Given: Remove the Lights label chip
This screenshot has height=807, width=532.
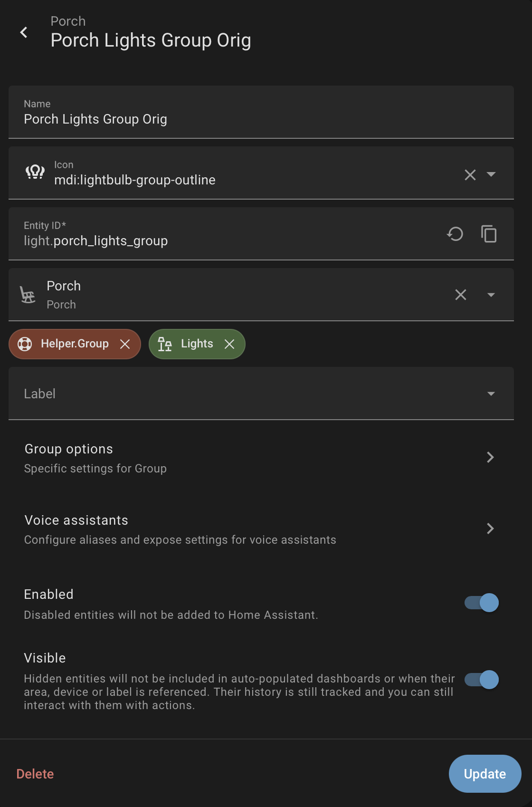Looking at the screenshot, I should [229, 344].
